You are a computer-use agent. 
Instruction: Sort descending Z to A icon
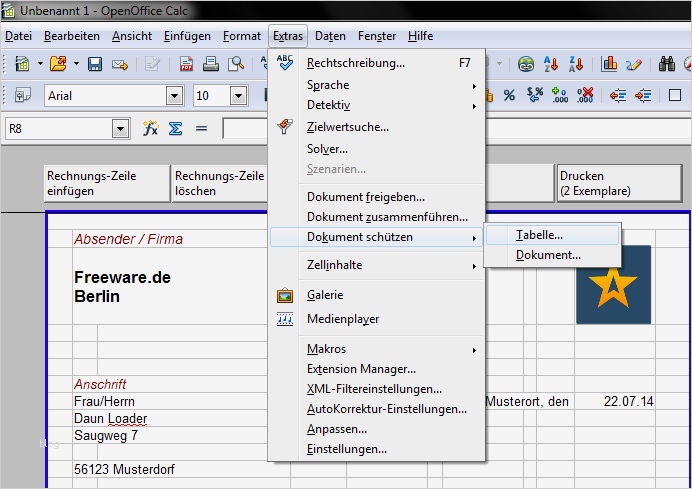[x=576, y=64]
